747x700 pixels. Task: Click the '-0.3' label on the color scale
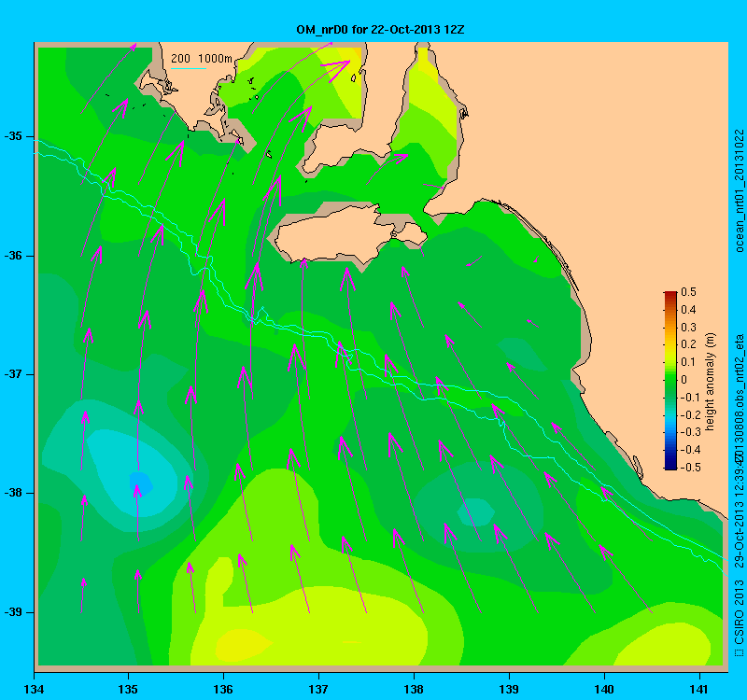pyautogui.click(x=690, y=432)
